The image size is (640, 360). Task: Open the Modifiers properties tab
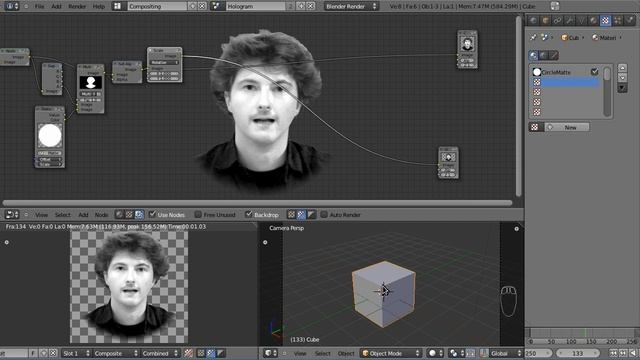coord(569,20)
